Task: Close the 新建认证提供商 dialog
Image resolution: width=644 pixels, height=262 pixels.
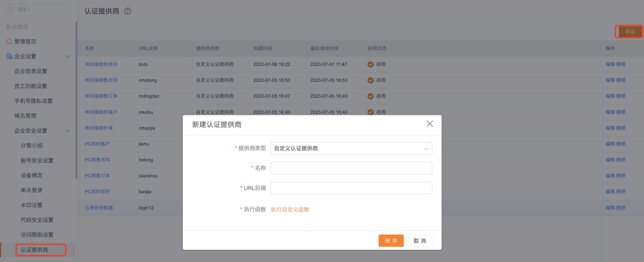Action: 429,124
